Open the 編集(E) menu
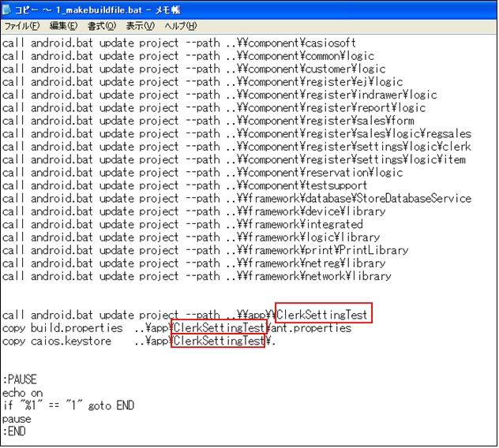This screenshot has height=448, width=499. (63, 26)
